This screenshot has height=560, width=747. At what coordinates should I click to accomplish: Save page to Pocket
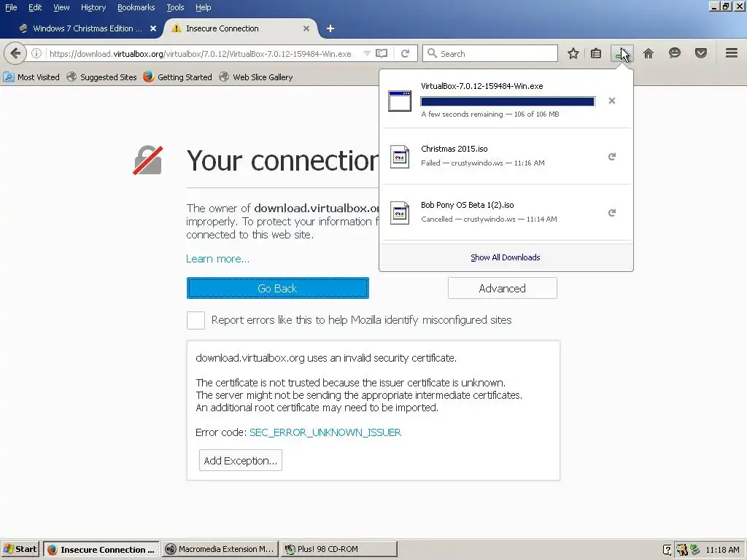(700, 53)
